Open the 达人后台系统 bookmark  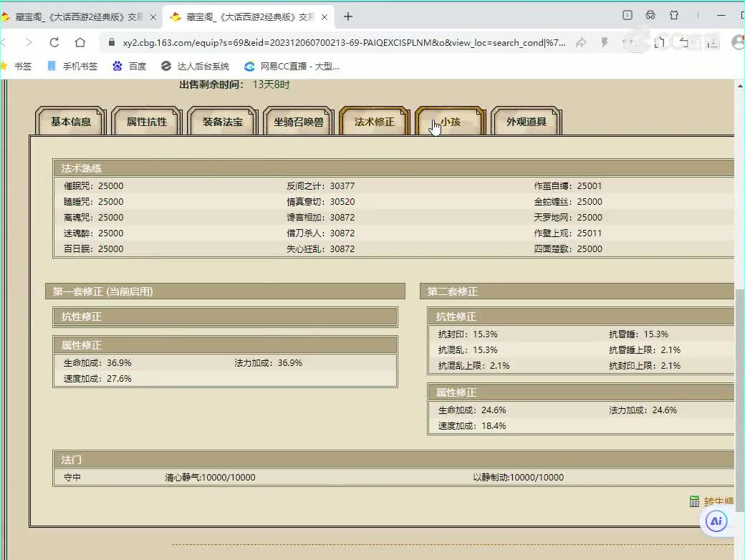click(x=196, y=66)
